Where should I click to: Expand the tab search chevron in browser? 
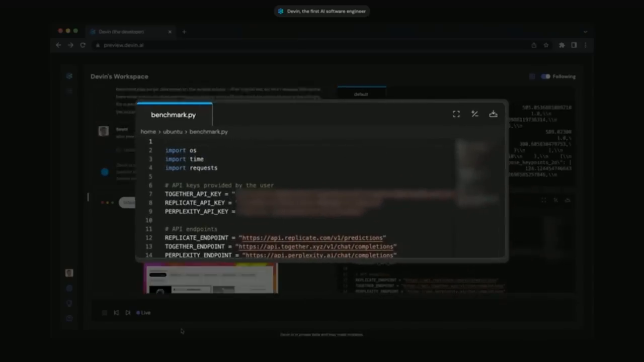click(x=585, y=32)
